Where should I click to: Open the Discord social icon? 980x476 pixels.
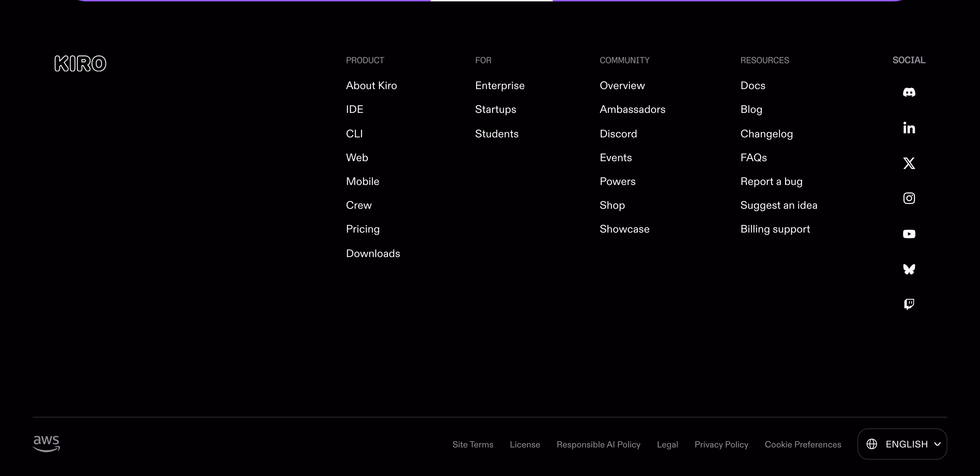909,92
